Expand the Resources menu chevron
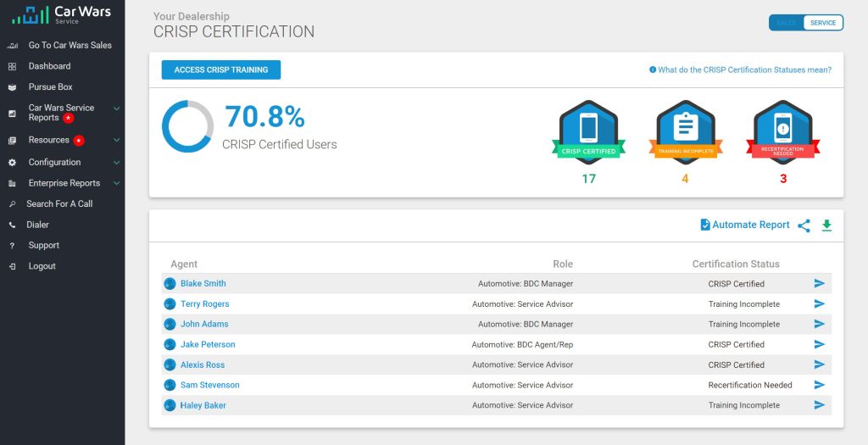868x445 pixels. point(116,141)
